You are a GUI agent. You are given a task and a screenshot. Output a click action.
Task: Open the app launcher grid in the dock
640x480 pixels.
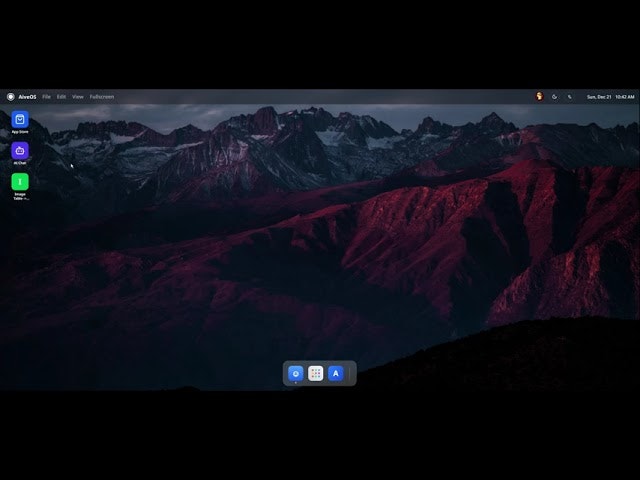[x=316, y=373]
